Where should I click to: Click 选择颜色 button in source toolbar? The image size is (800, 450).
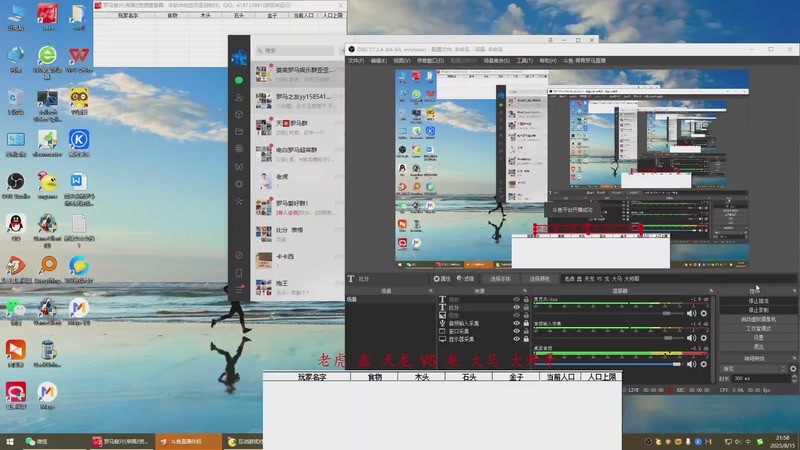539,279
